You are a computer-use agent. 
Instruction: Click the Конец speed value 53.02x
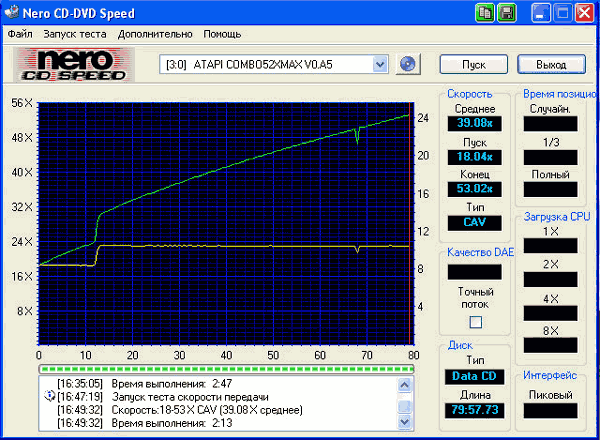click(x=474, y=189)
